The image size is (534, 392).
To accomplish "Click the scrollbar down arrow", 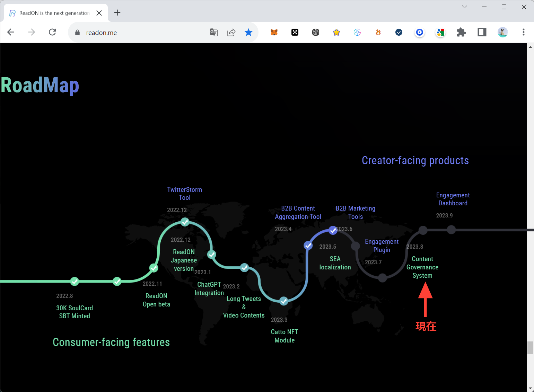I will [x=530, y=389].
